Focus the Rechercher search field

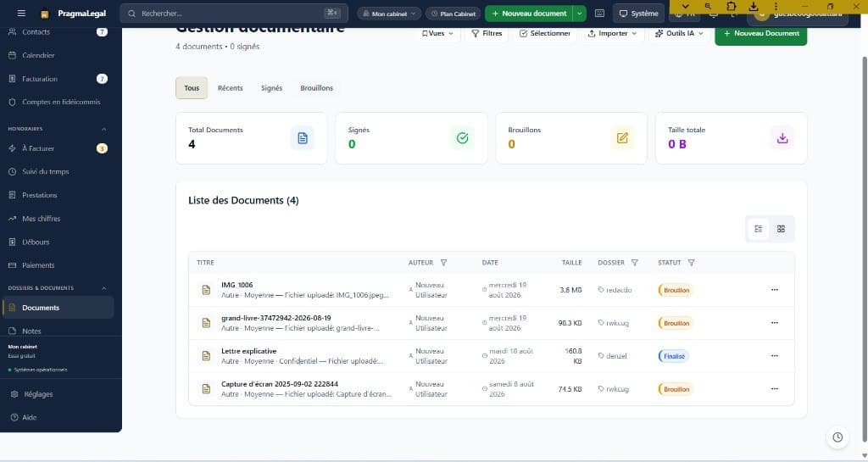[x=234, y=14]
